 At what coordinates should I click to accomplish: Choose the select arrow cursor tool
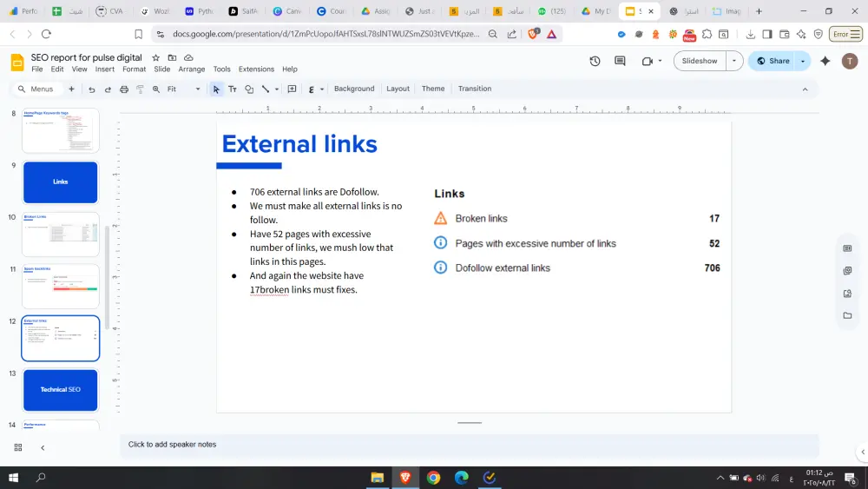click(216, 89)
